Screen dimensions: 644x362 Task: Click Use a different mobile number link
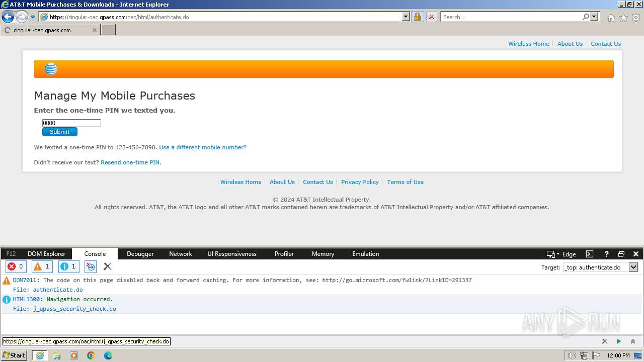coord(203,147)
